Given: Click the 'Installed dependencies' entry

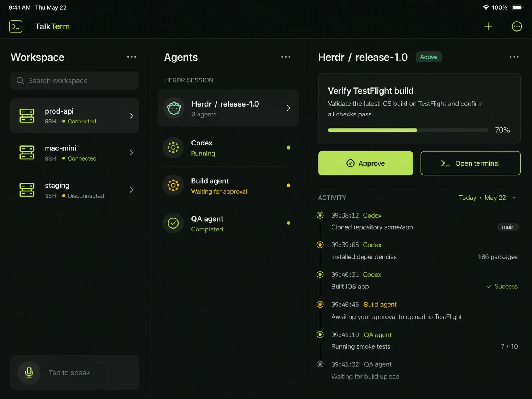Looking at the screenshot, I should point(364,257).
